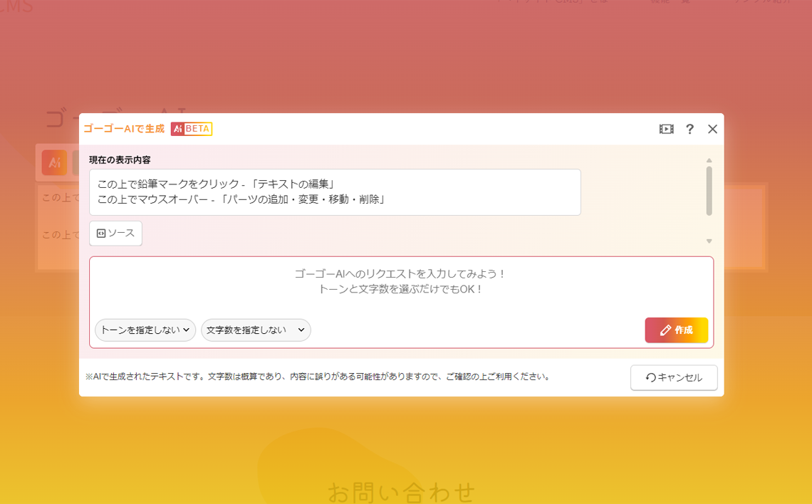Open help via the question mark icon
Viewport: 812px width, 504px height.
point(689,129)
